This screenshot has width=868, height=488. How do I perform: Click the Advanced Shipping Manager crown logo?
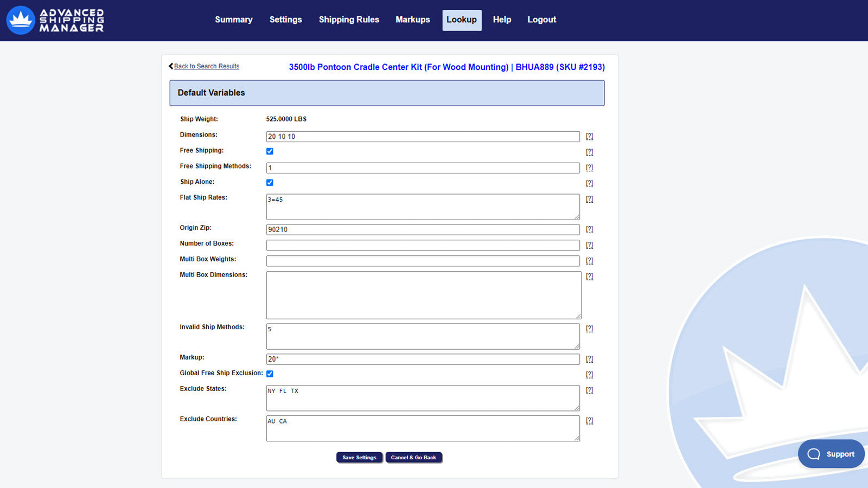tap(21, 20)
